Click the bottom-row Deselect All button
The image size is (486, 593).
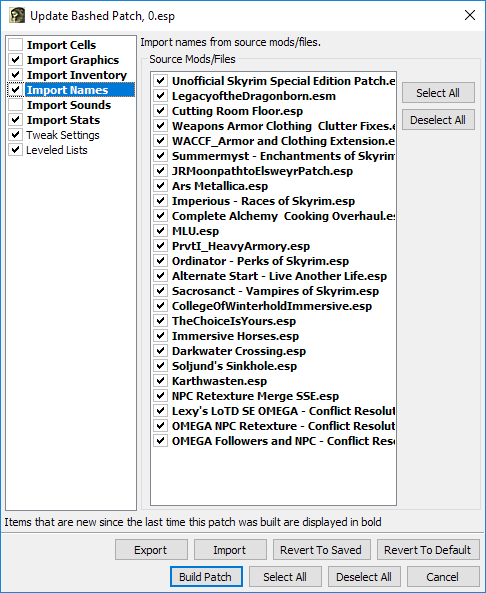[364, 577]
